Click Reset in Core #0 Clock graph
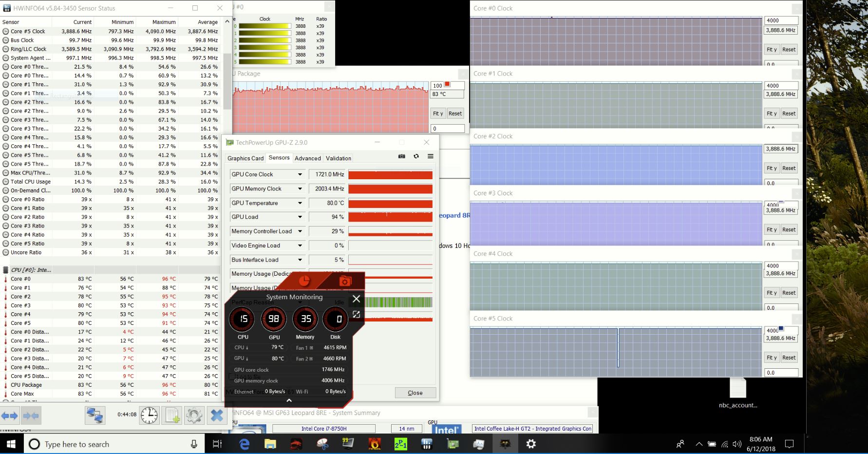This screenshot has width=868, height=454. tap(789, 50)
